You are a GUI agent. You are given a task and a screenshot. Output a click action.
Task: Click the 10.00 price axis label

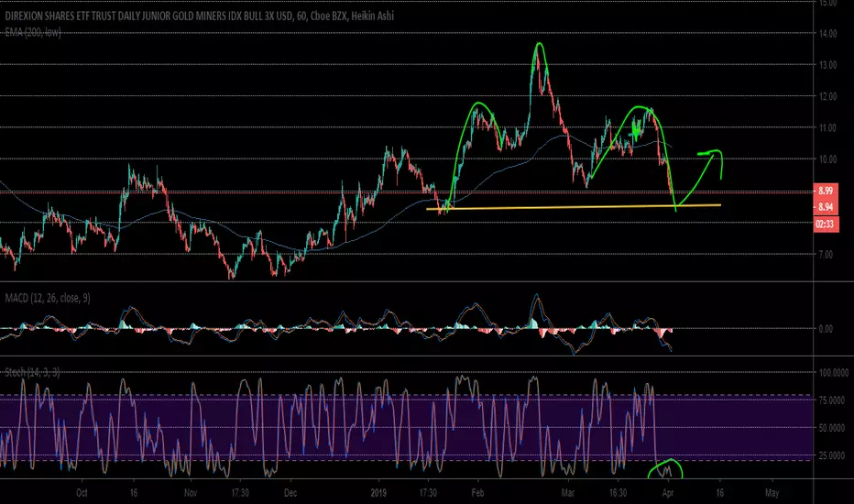pos(828,159)
